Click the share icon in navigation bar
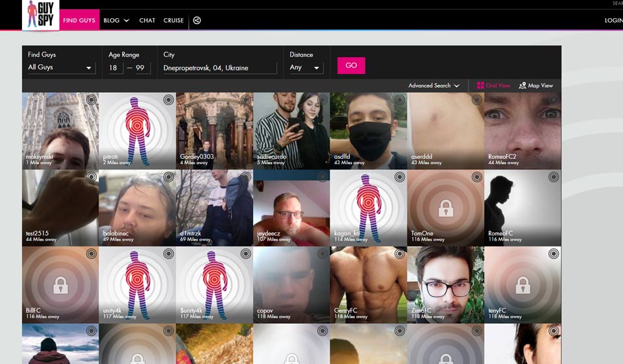This screenshot has width=623, height=364. 197,20
